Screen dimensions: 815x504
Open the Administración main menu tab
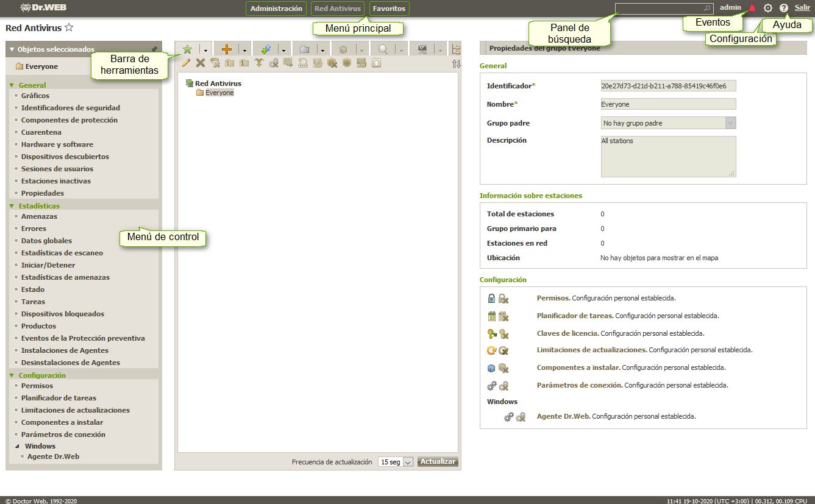276,9
